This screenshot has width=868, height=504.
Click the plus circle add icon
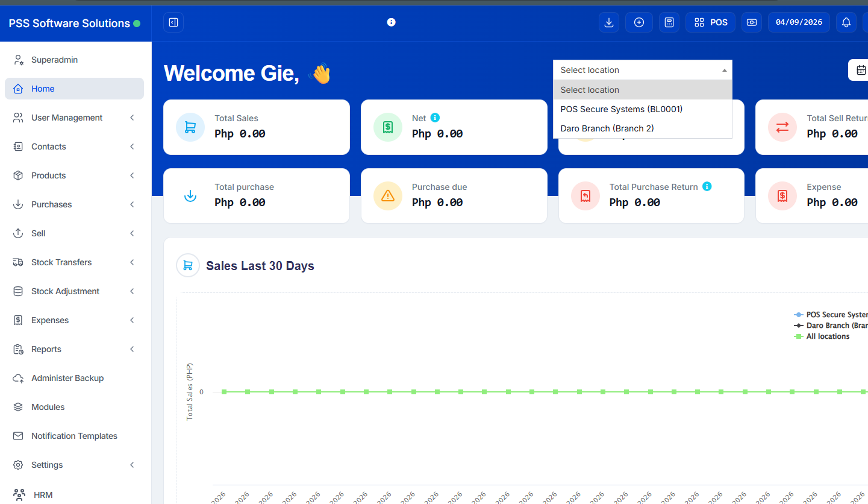pos(639,22)
